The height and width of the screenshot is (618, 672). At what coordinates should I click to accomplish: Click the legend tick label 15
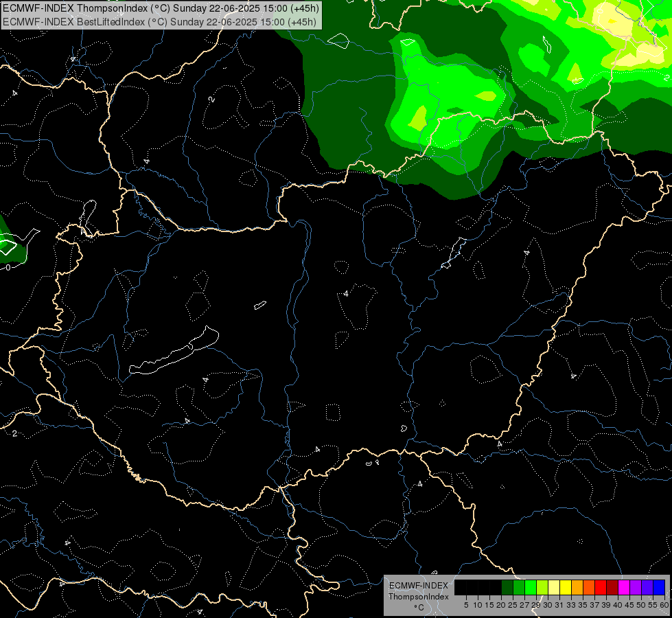(489, 605)
